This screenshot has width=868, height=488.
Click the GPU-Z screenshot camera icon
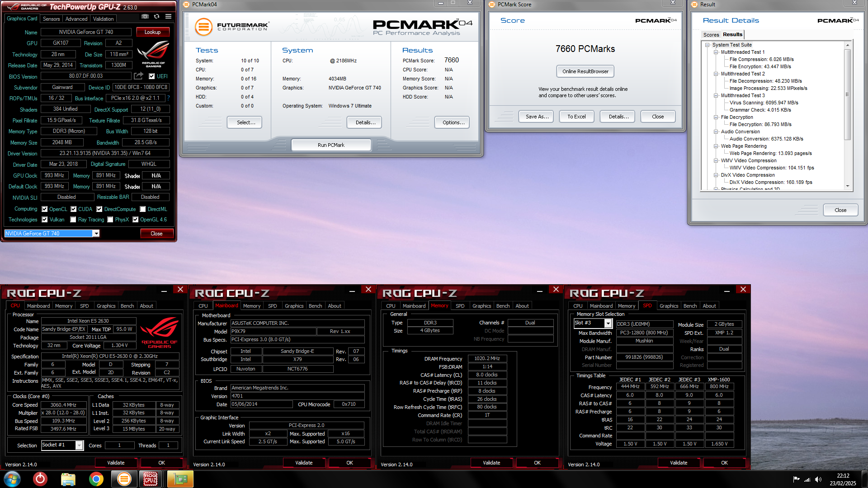145,16
